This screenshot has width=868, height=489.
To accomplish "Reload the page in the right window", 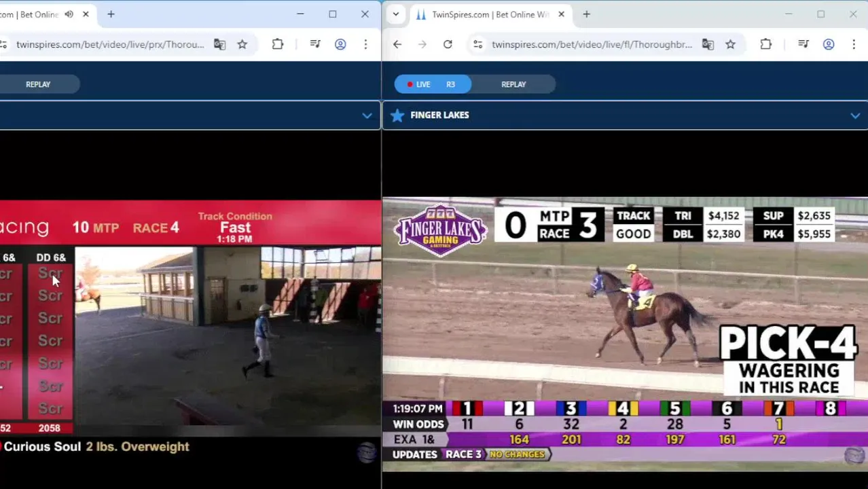I will pyautogui.click(x=448, y=44).
